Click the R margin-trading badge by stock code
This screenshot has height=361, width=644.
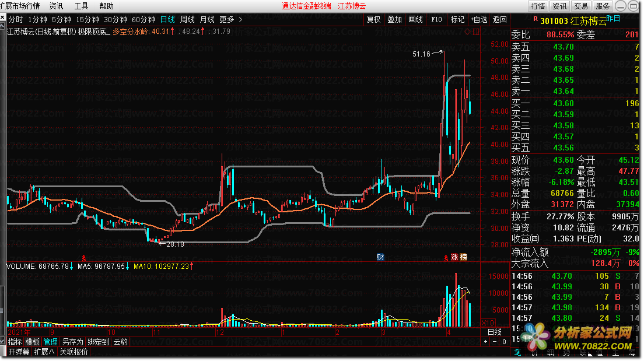tap(535, 19)
